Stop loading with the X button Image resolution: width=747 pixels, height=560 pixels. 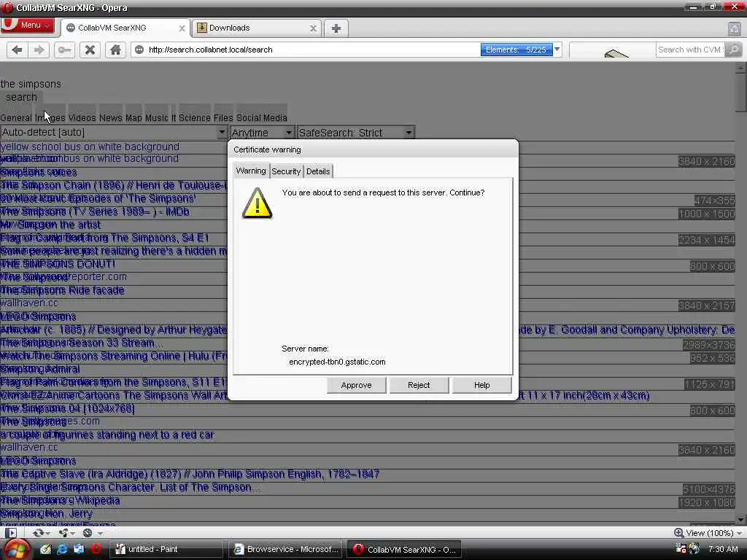90,50
